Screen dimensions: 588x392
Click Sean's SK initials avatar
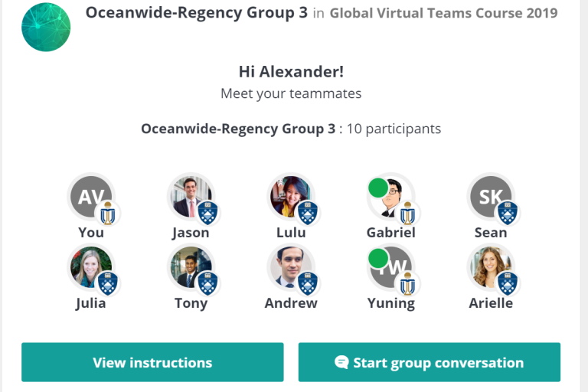[x=490, y=197]
